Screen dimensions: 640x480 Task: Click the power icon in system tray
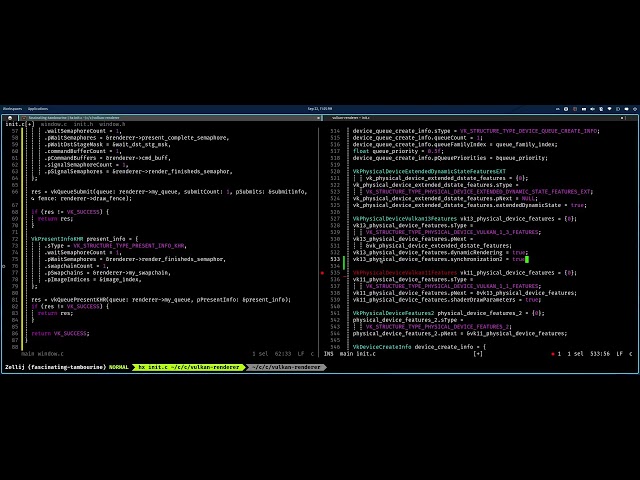pyautogui.click(x=635, y=109)
